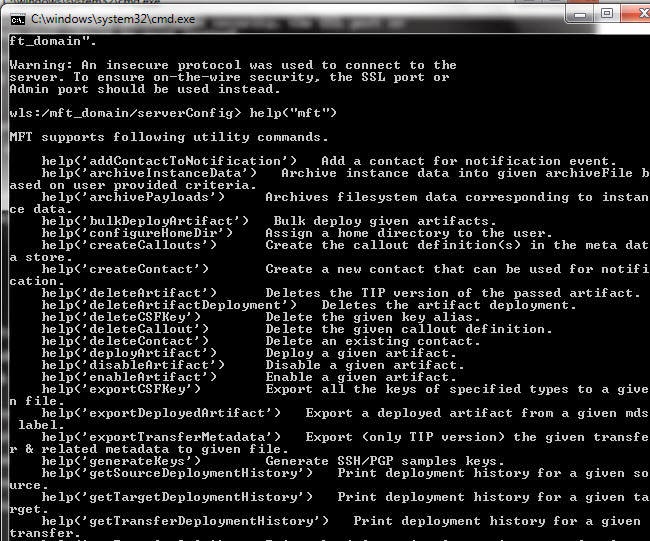The width and height of the screenshot is (650, 541).
Task: Click description 'Disable a given artifact.'
Action: tap(365, 365)
